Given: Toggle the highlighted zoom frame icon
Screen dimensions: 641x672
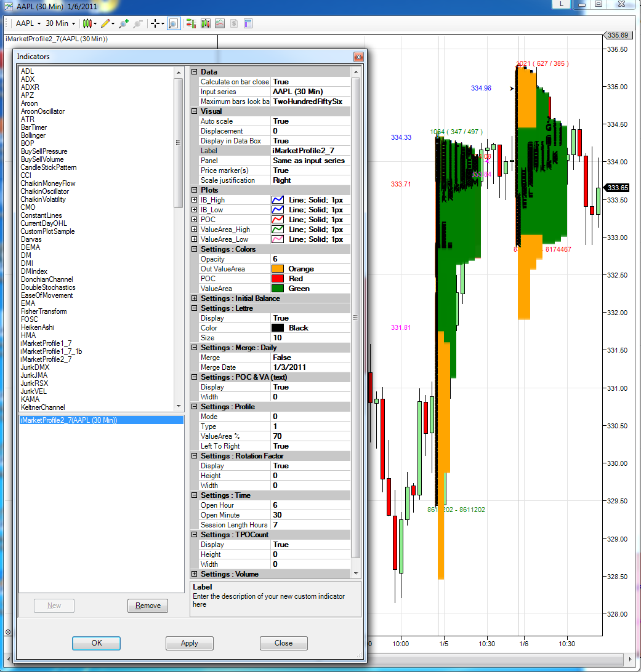Looking at the screenshot, I should coord(173,23).
